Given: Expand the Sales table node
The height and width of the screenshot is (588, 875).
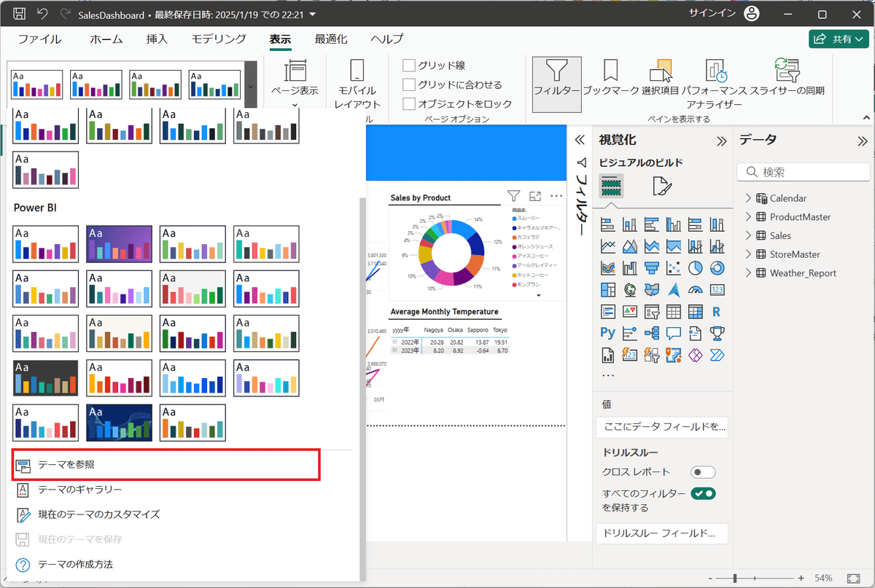Looking at the screenshot, I should pos(748,236).
